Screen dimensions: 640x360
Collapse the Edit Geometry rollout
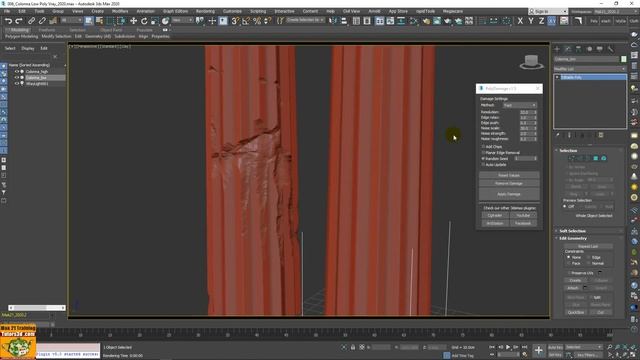[x=572, y=238]
